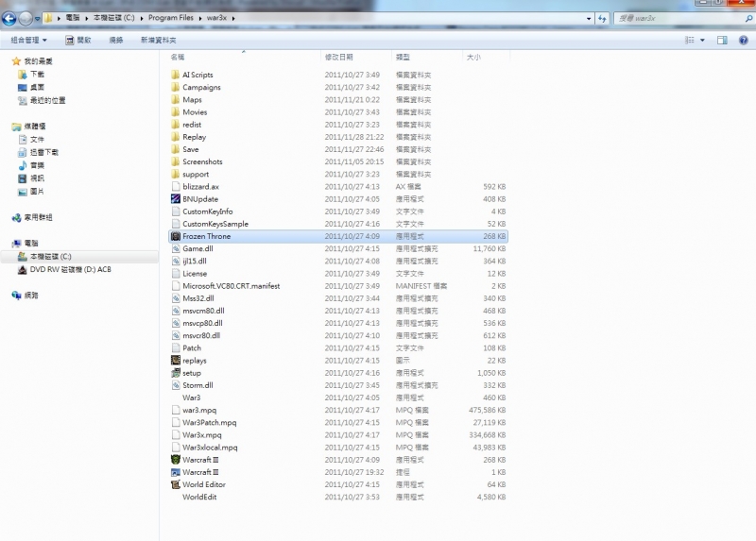This screenshot has width=756, height=541.
Task: Open the AI Scripts folder icon
Action: pyautogui.click(x=176, y=75)
